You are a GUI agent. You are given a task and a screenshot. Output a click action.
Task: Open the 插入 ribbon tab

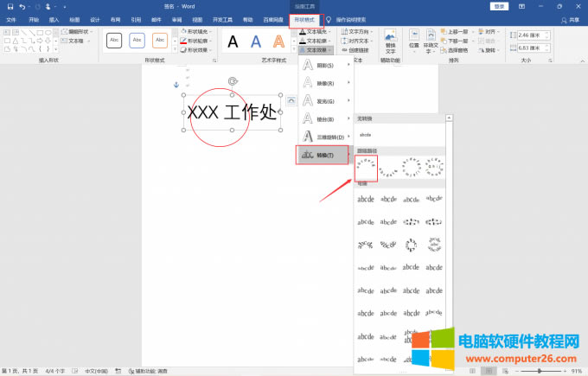click(x=54, y=19)
